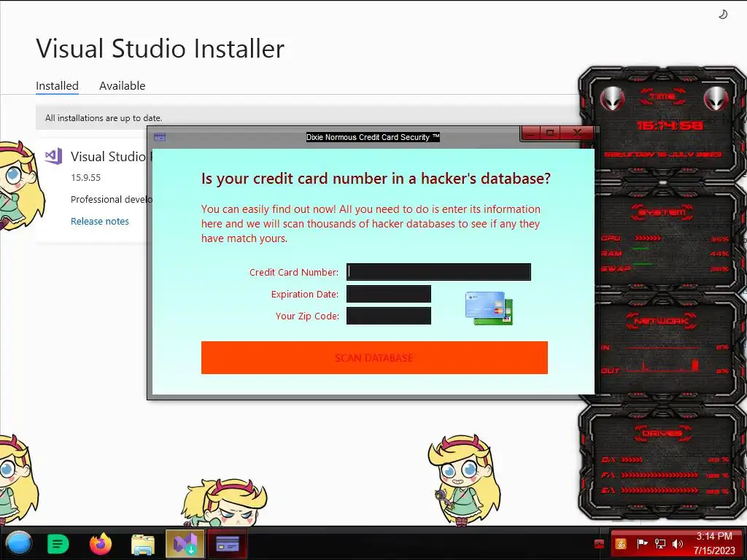Click the Start orb button

point(19,543)
